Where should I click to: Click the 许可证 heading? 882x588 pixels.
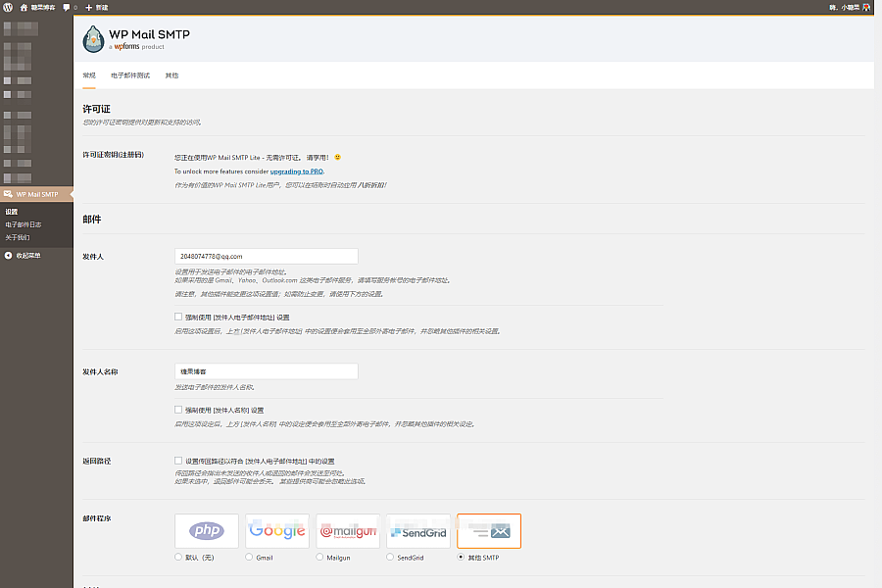tap(96, 109)
